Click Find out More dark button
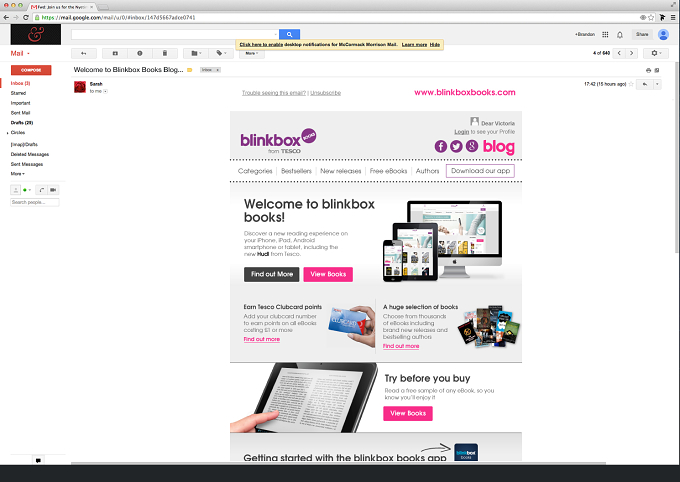Image resolution: width=680 pixels, height=482 pixels. click(x=271, y=274)
